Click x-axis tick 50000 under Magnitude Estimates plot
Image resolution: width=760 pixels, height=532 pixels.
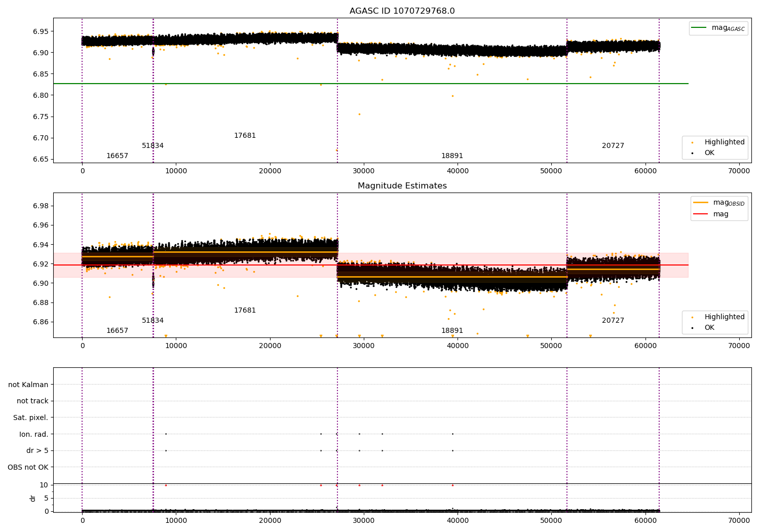tap(551, 346)
